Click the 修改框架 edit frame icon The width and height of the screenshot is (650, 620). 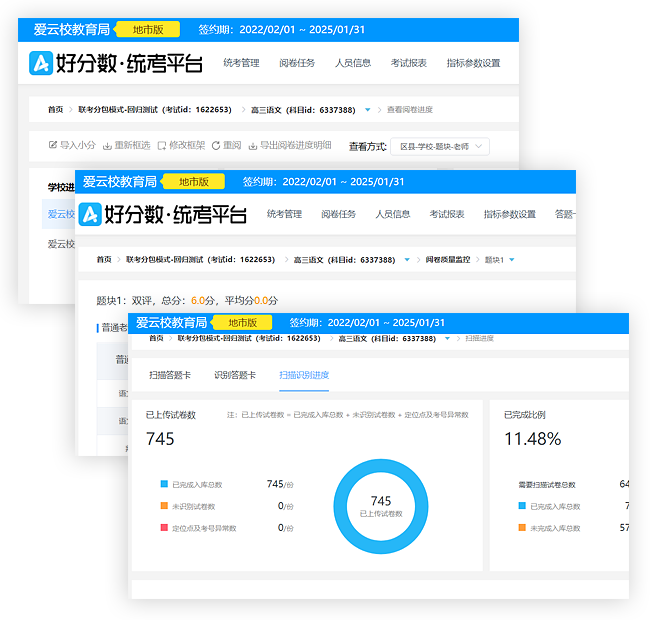coord(163,145)
